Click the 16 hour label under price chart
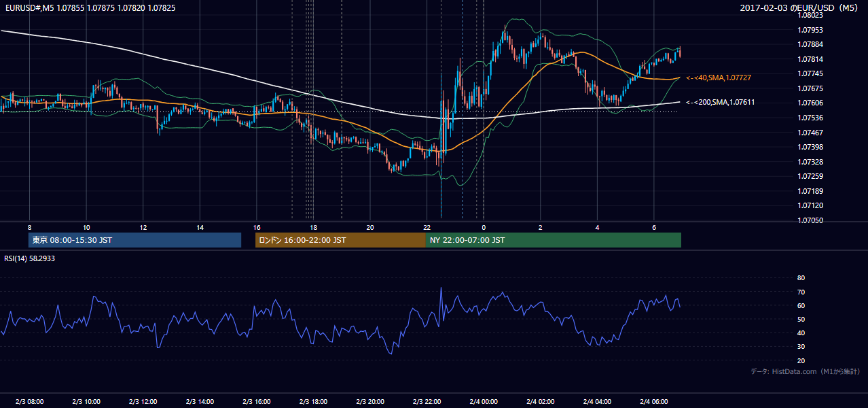 tap(256, 227)
